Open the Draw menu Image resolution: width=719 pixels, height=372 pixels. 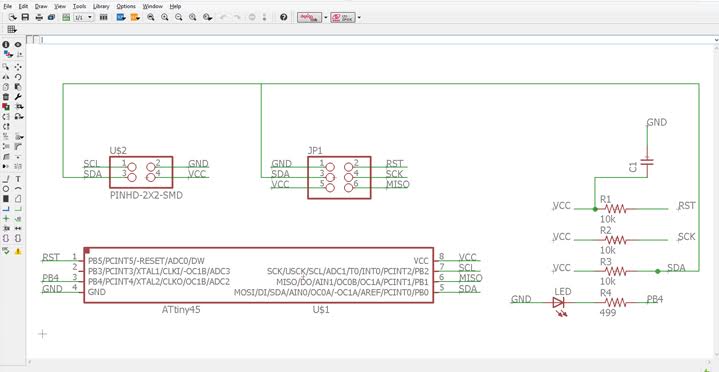pos(41,6)
